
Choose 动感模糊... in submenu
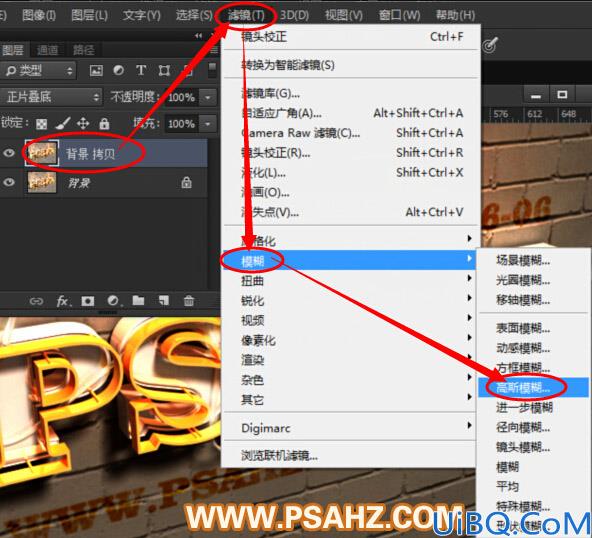pos(533,348)
